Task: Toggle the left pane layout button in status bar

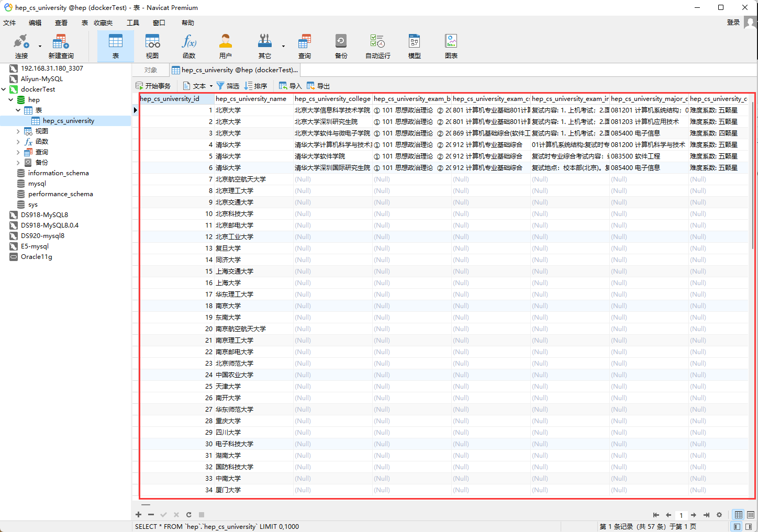Action: pos(737,527)
